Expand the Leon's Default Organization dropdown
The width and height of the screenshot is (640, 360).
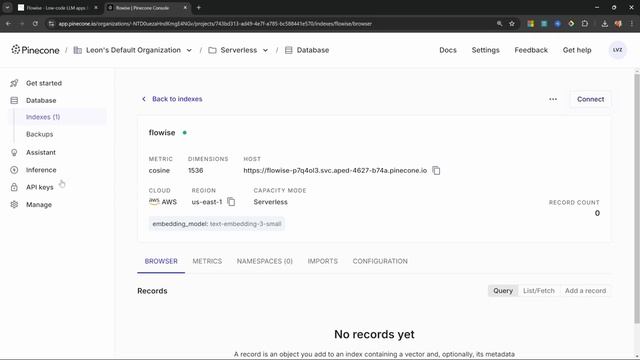click(189, 50)
